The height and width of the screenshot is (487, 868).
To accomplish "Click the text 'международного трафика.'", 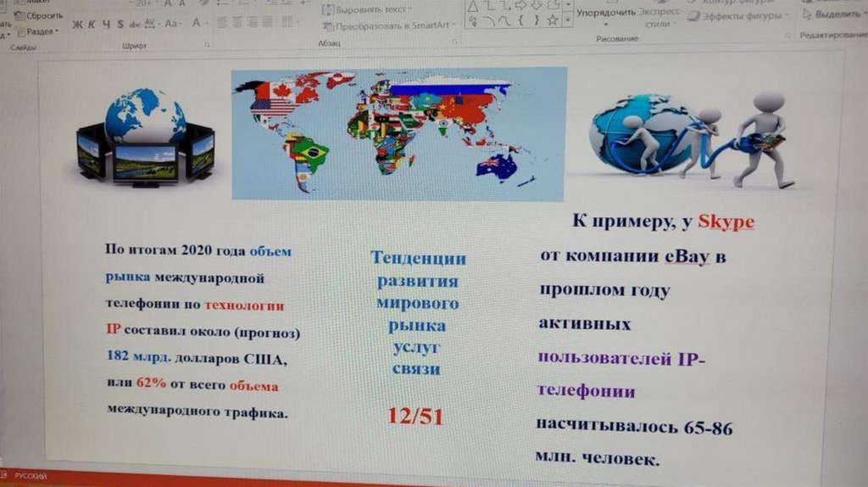I will click(197, 411).
